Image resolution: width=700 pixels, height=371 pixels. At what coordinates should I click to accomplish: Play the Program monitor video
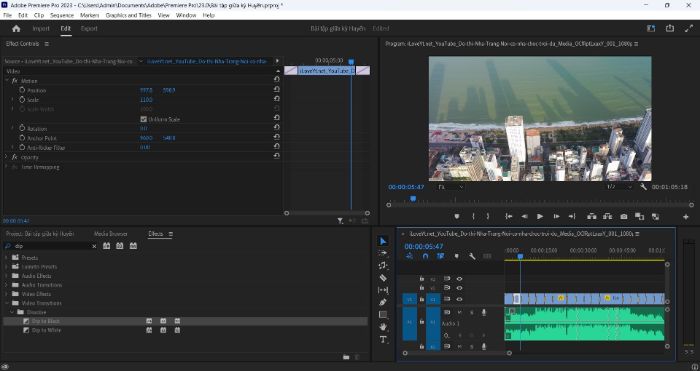(x=540, y=216)
